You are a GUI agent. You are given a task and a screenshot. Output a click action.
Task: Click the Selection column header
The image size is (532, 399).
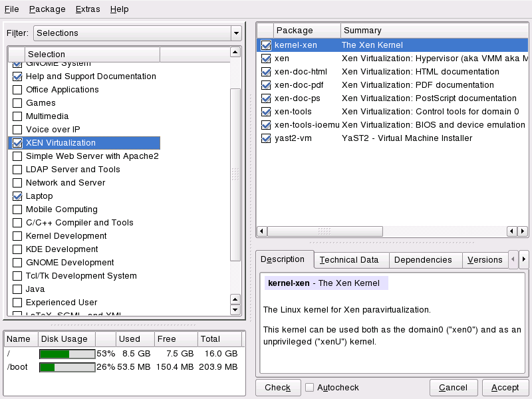[x=92, y=55]
